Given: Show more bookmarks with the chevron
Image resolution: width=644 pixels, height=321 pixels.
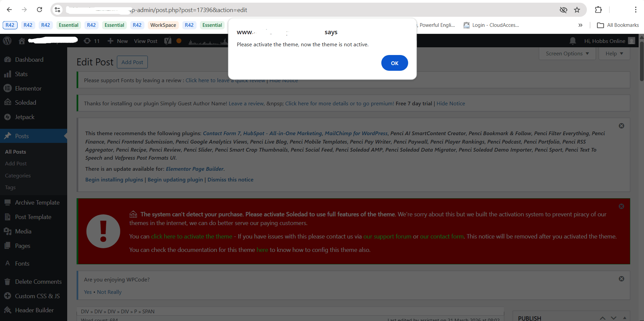Looking at the screenshot, I should point(580,25).
